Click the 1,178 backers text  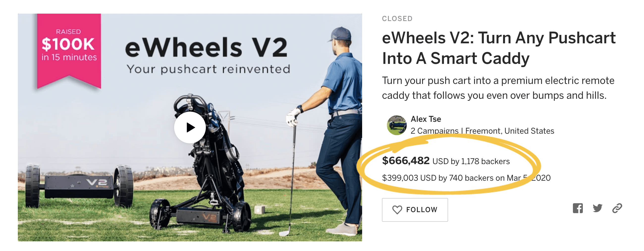coord(485,161)
